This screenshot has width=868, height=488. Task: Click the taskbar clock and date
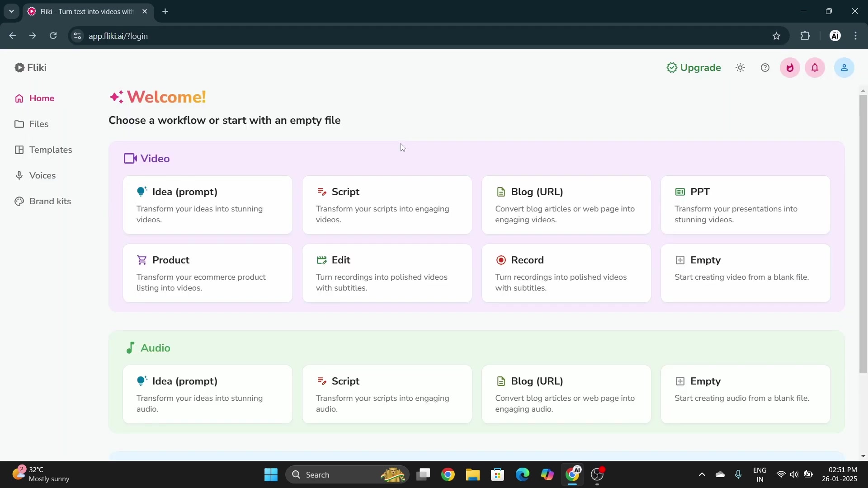(839, 474)
